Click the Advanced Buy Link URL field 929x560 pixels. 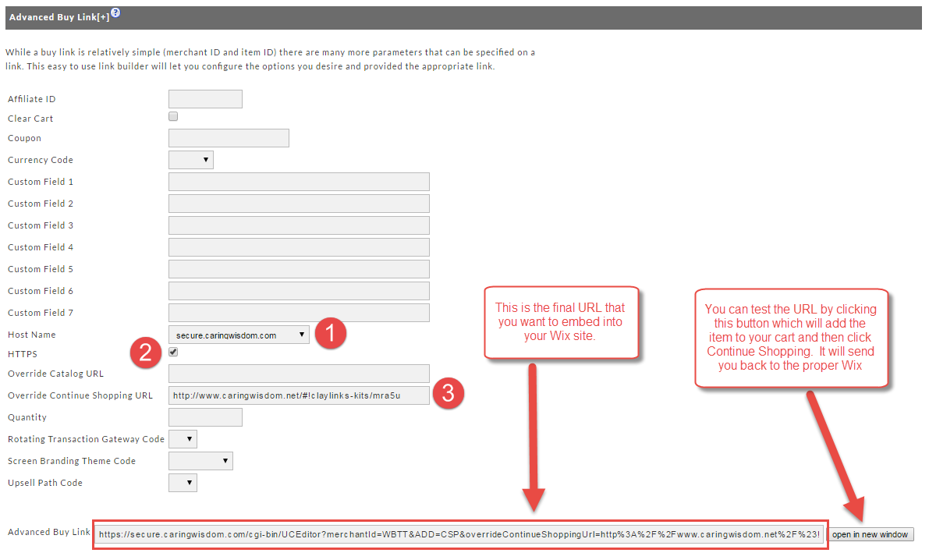tap(459, 534)
